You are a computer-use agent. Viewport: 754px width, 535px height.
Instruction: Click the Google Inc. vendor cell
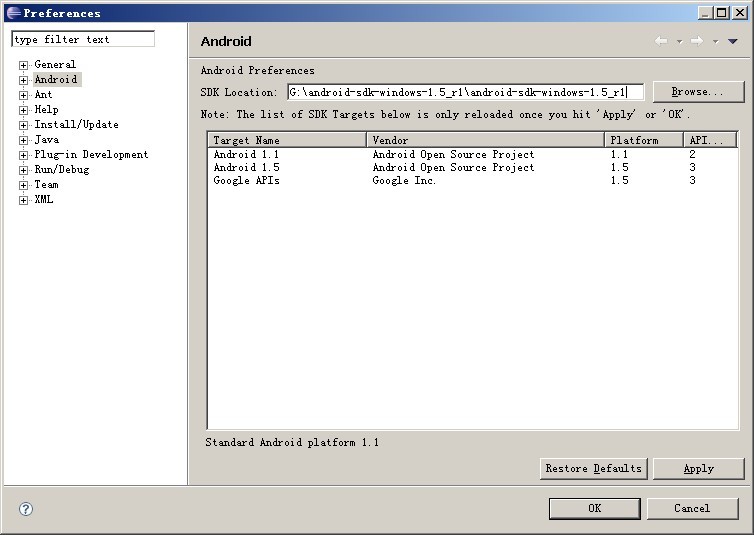pos(404,180)
